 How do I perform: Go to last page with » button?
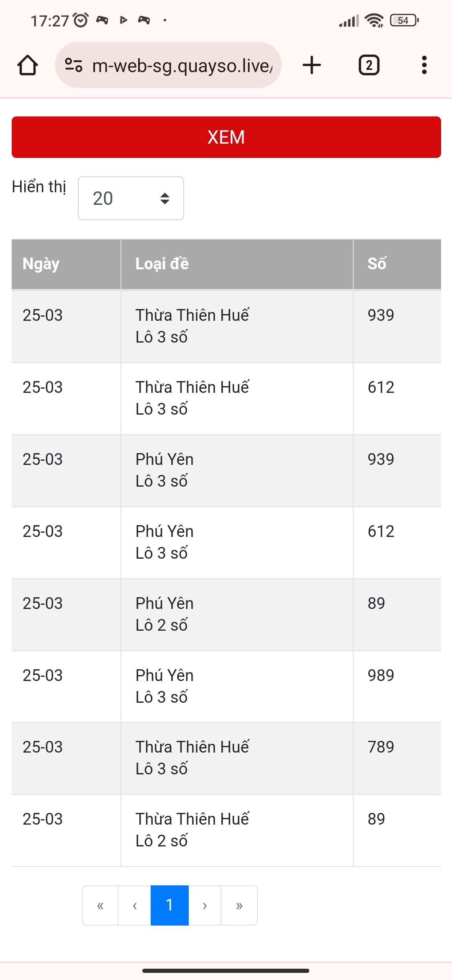pyautogui.click(x=239, y=905)
